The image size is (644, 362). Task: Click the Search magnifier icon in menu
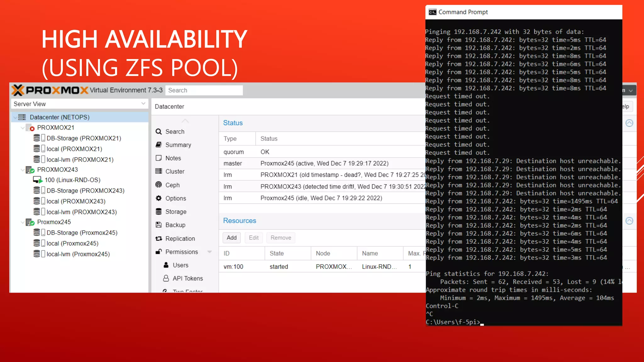(x=159, y=132)
